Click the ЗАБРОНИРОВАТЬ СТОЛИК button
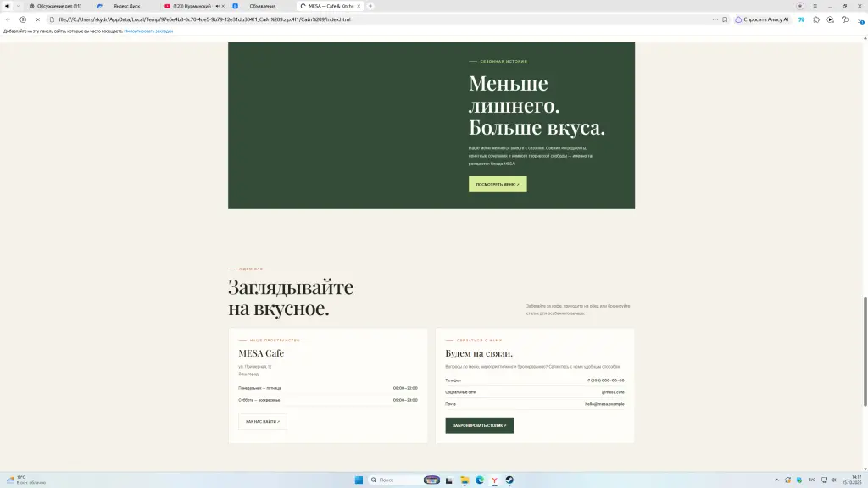The width and height of the screenshot is (868, 488). click(480, 425)
